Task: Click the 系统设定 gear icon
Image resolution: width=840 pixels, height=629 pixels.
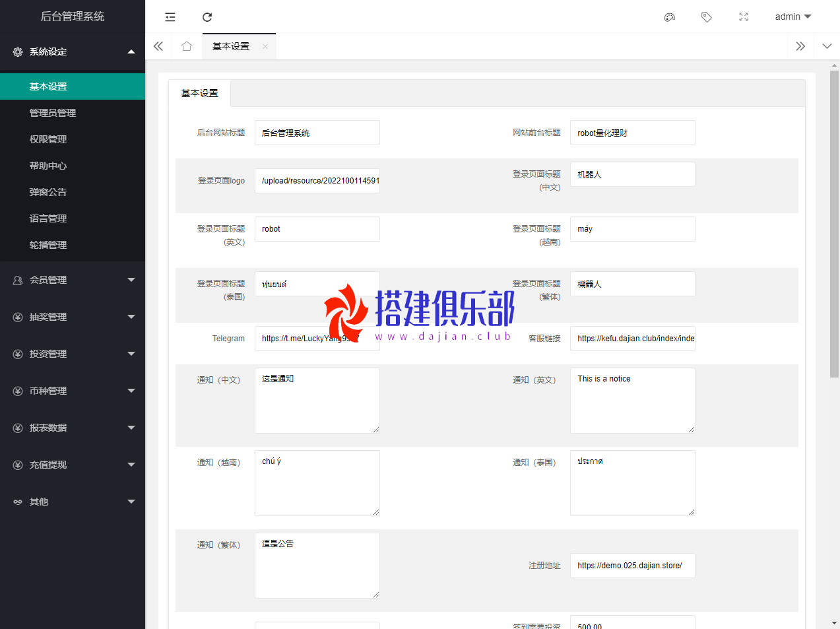Action: coord(18,51)
